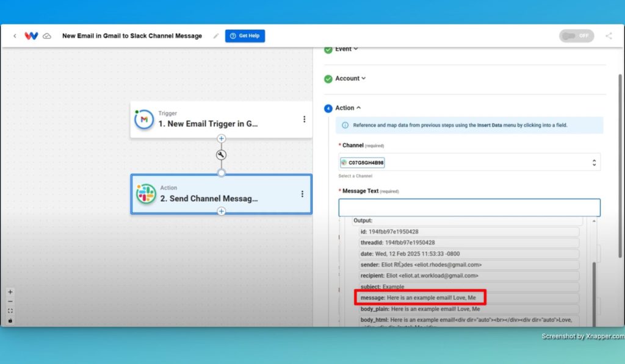This screenshot has height=364, width=625.
Task: Open three-dot menu on the Action step
Action: 302,194
